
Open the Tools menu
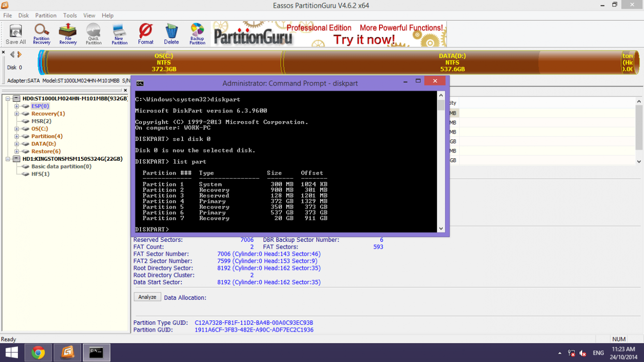pyautogui.click(x=70, y=15)
